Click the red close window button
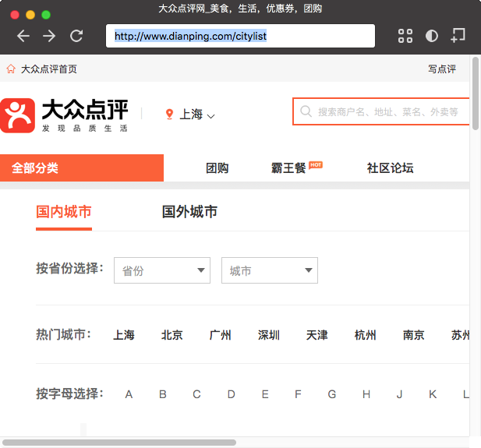 (15, 15)
